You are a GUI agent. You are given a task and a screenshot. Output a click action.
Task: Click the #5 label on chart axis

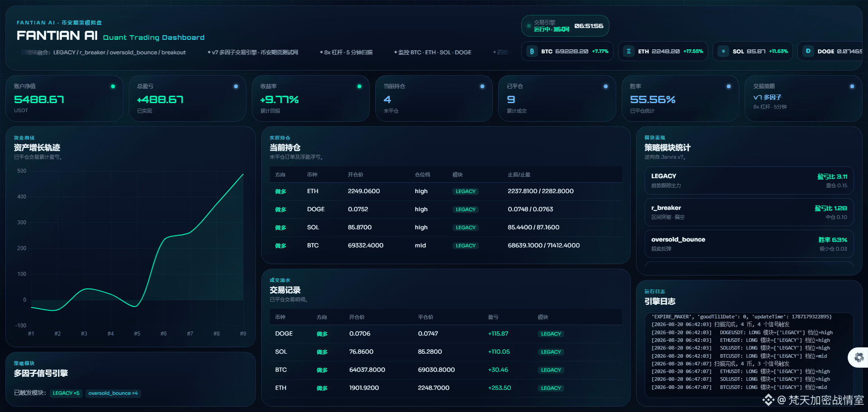[137, 334]
